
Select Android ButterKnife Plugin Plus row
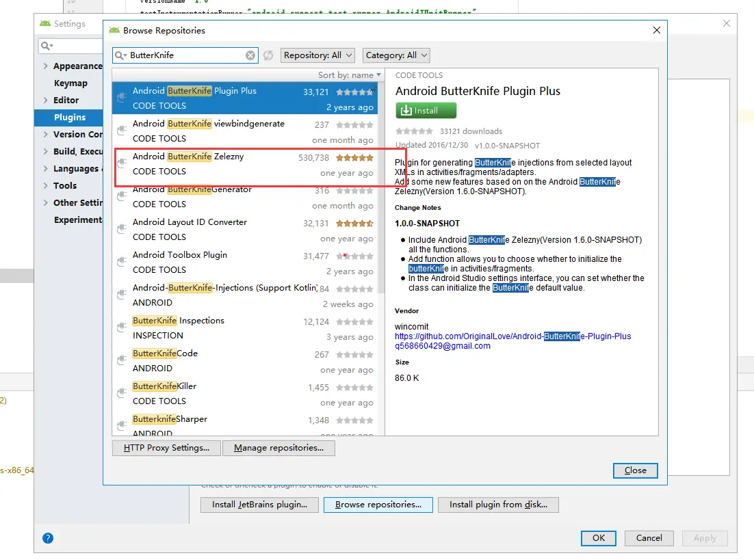click(x=245, y=98)
